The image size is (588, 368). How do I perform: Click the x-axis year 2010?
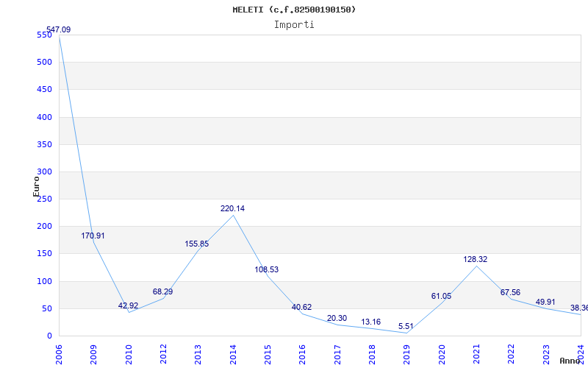click(x=129, y=355)
